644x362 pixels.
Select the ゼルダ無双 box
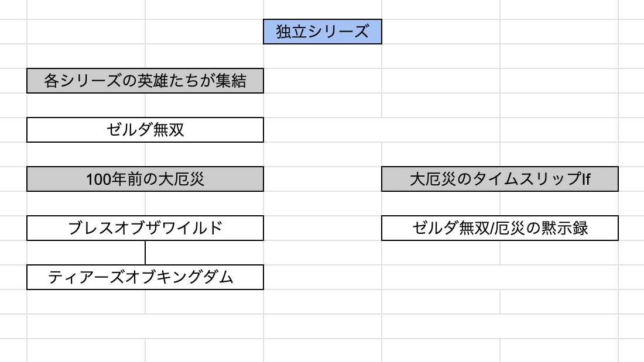coord(145,130)
